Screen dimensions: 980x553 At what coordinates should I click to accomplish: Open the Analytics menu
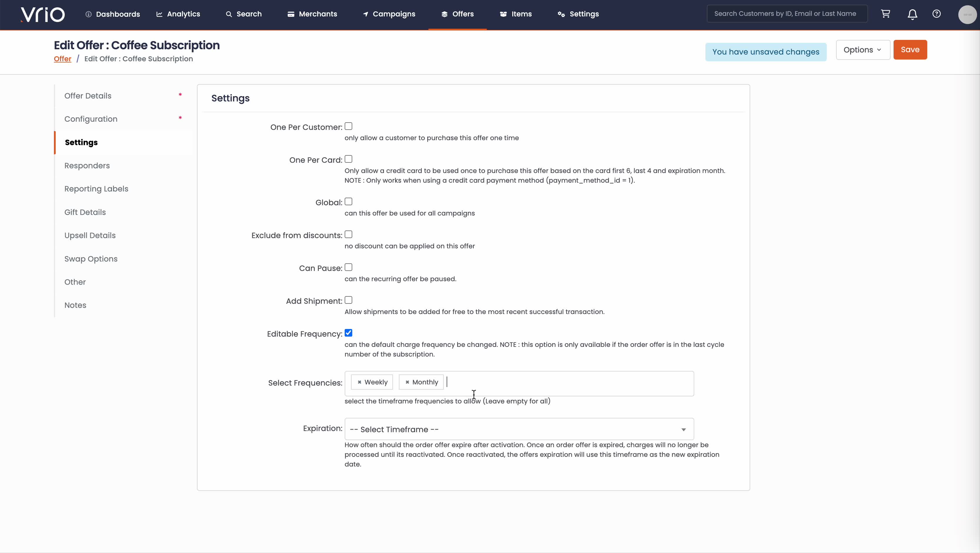click(178, 14)
